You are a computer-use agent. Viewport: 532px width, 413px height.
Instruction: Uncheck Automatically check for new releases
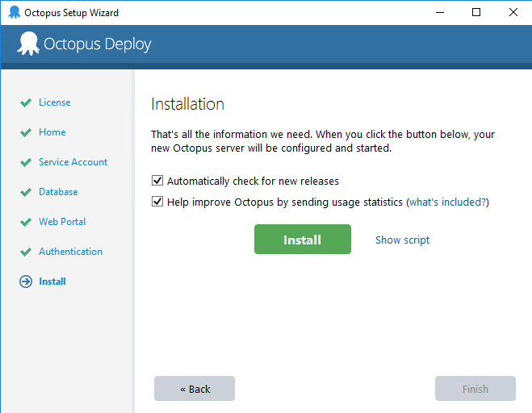tap(157, 181)
